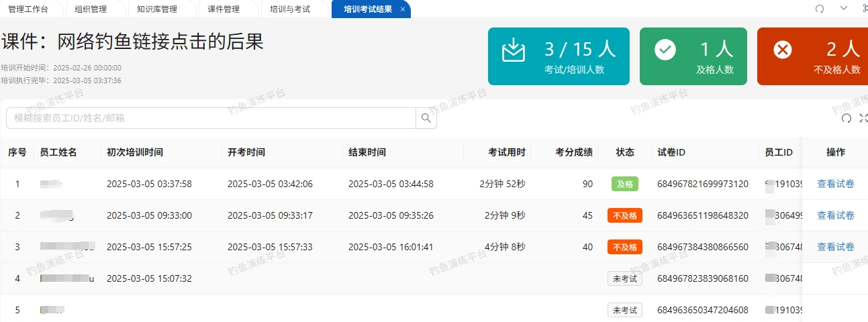Click the 考分成绩 column header
The width and height of the screenshot is (868, 322).
click(574, 152)
